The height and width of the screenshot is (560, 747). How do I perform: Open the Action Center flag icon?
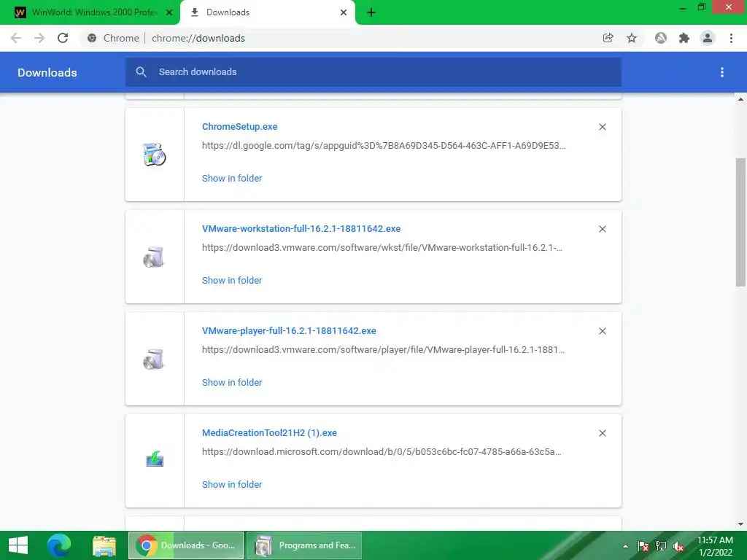(x=643, y=546)
